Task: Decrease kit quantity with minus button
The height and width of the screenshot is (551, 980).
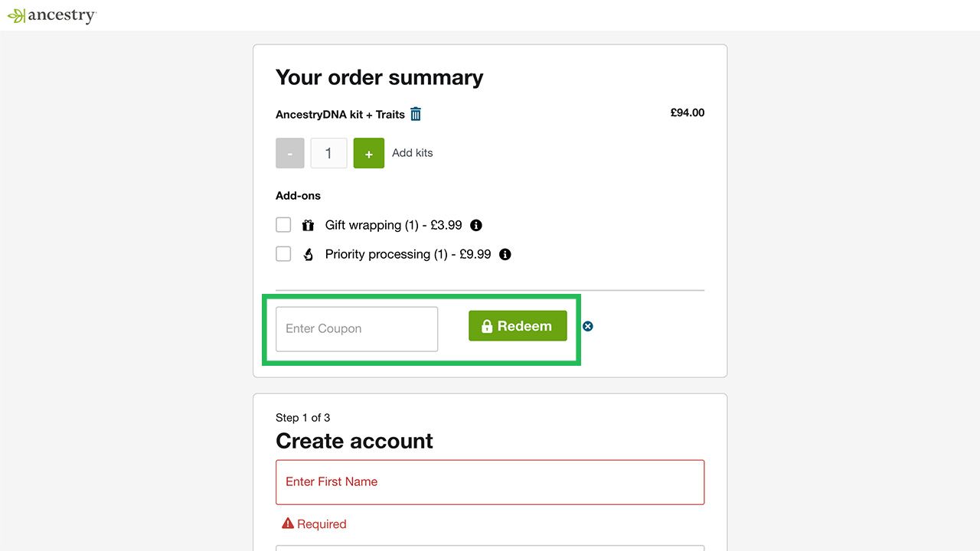Action: click(290, 153)
